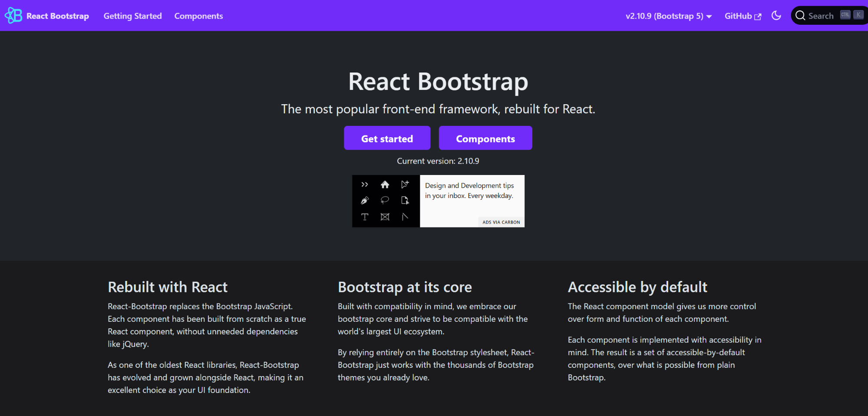Viewport: 868px width, 416px height.
Task: Click the pen tool icon in the ad
Action: click(x=365, y=200)
